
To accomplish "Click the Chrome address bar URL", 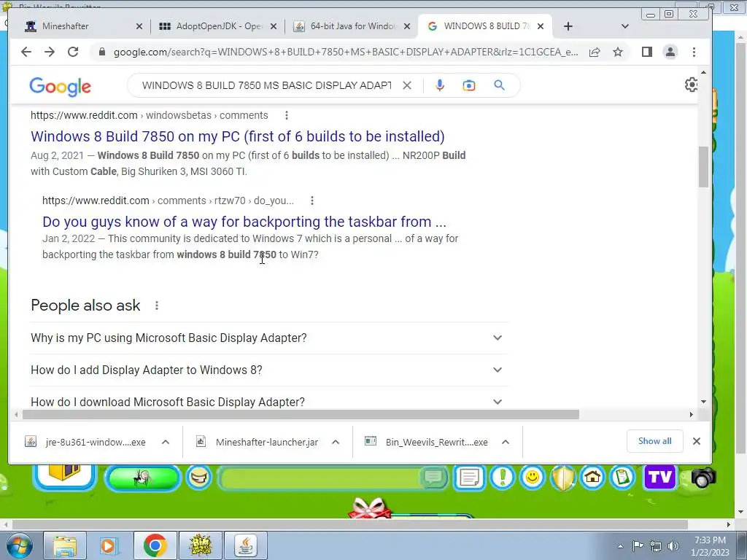I will (x=346, y=52).
